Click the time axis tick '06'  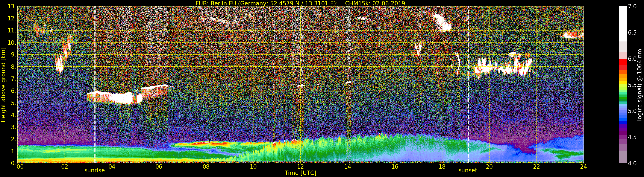point(159,166)
